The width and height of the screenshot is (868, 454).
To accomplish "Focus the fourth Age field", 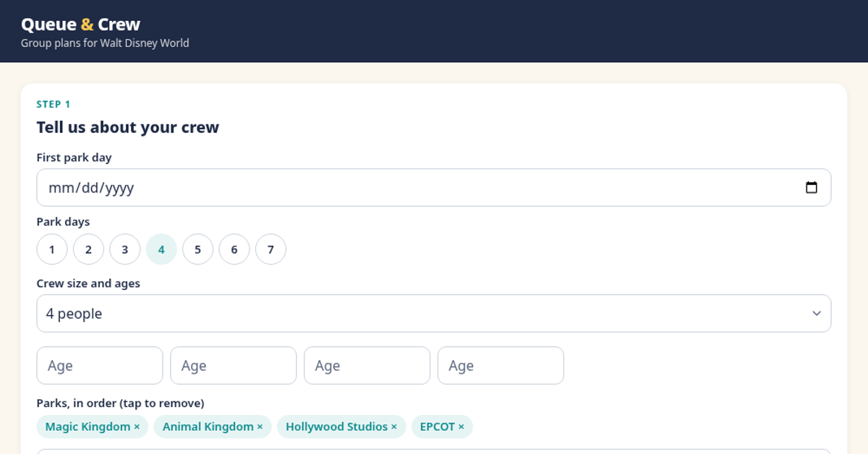I will [x=501, y=366].
